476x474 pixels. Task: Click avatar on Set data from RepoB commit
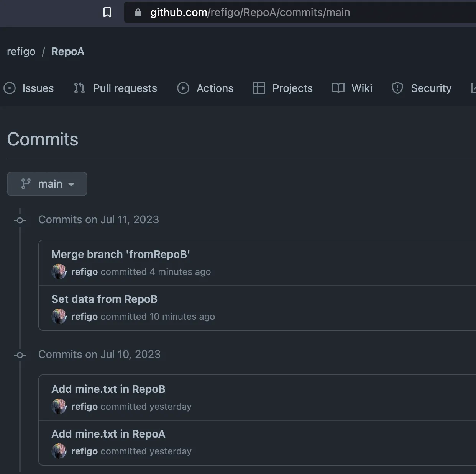(59, 316)
